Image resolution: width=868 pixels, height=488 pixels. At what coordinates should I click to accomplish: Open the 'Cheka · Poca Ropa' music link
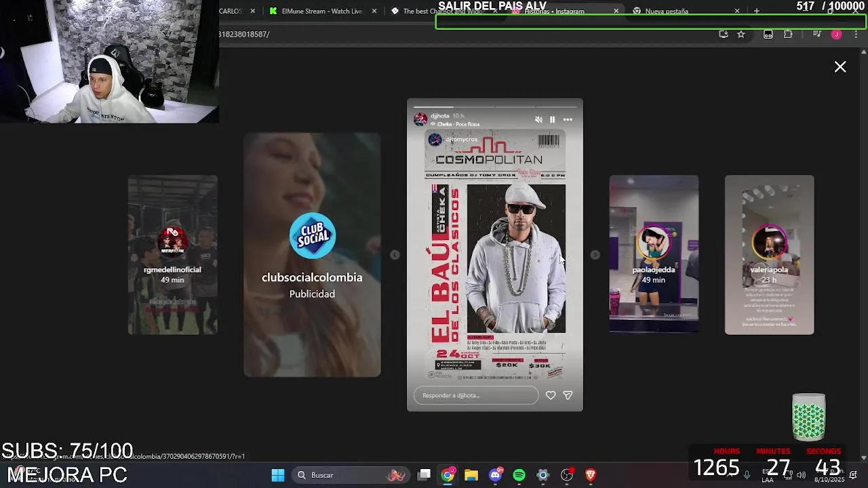click(x=458, y=124)
